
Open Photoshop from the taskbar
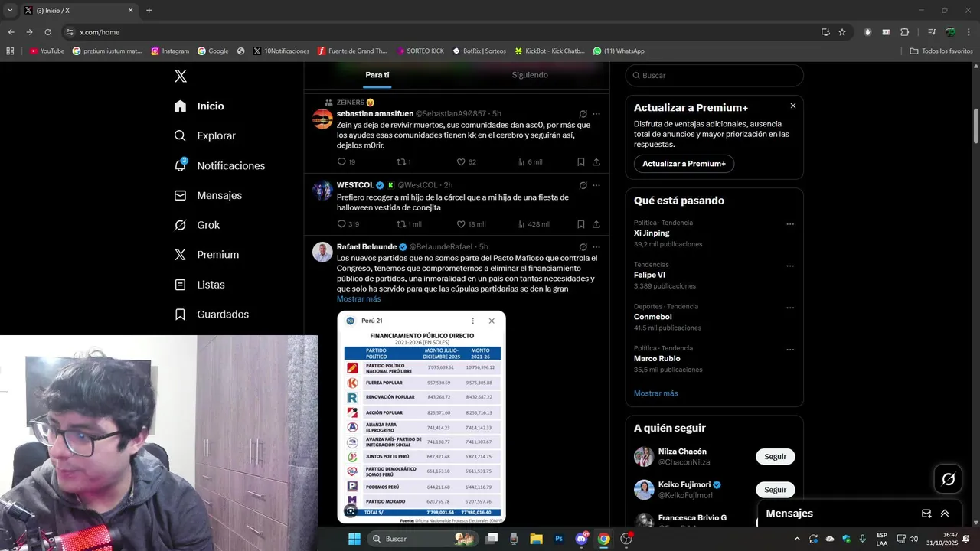click(559, 539)
